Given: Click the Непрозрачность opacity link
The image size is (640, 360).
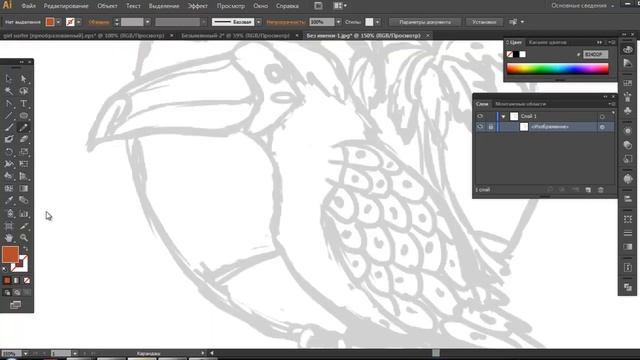Looking at the screenshot, I should point(285,22).
